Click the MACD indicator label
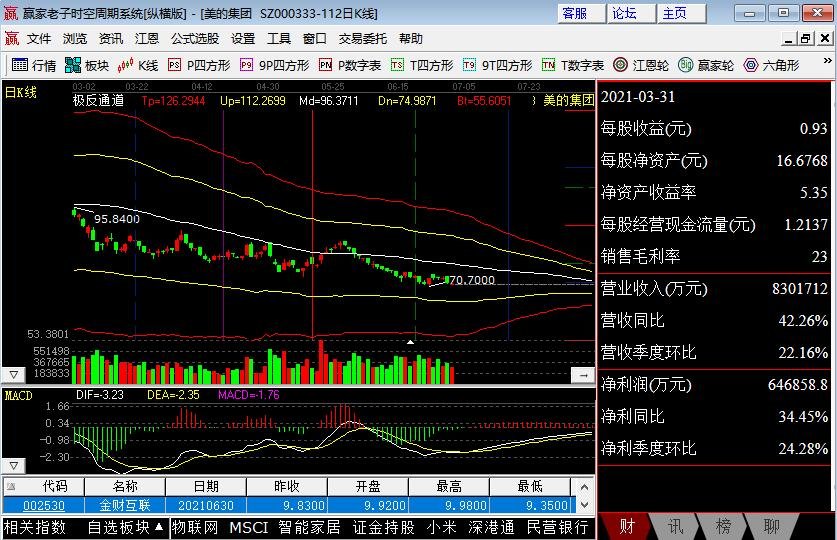 [18, 395]
